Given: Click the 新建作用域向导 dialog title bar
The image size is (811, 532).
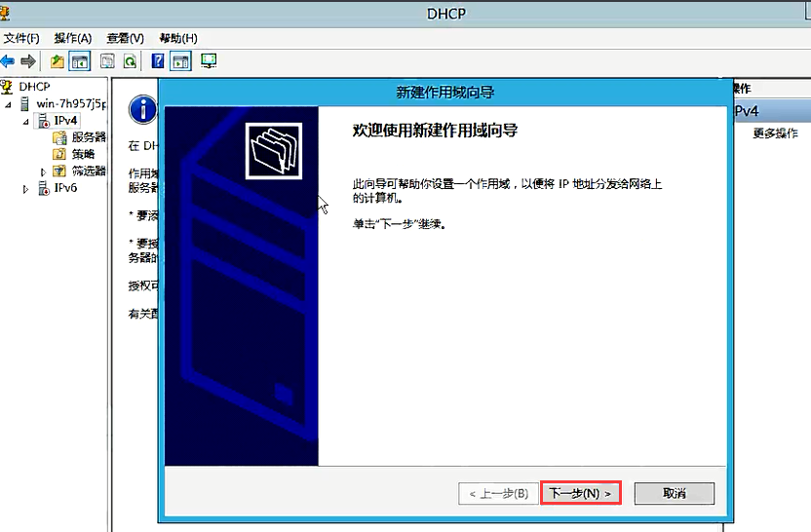Looking at the screenshot, I should 445,93.
